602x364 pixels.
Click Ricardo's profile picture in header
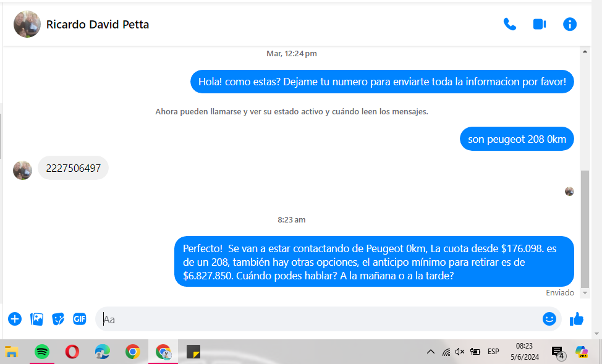[27, 25]
